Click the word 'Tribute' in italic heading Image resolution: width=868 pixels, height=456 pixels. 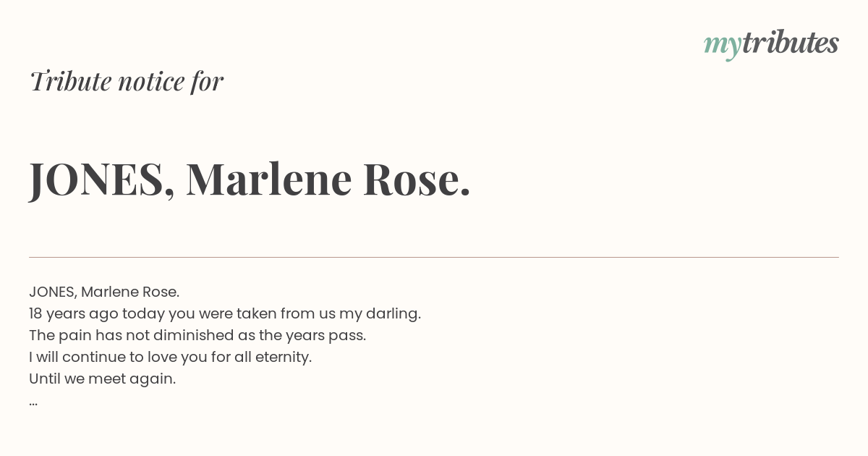pyautogui.click(x=70, y=81)
